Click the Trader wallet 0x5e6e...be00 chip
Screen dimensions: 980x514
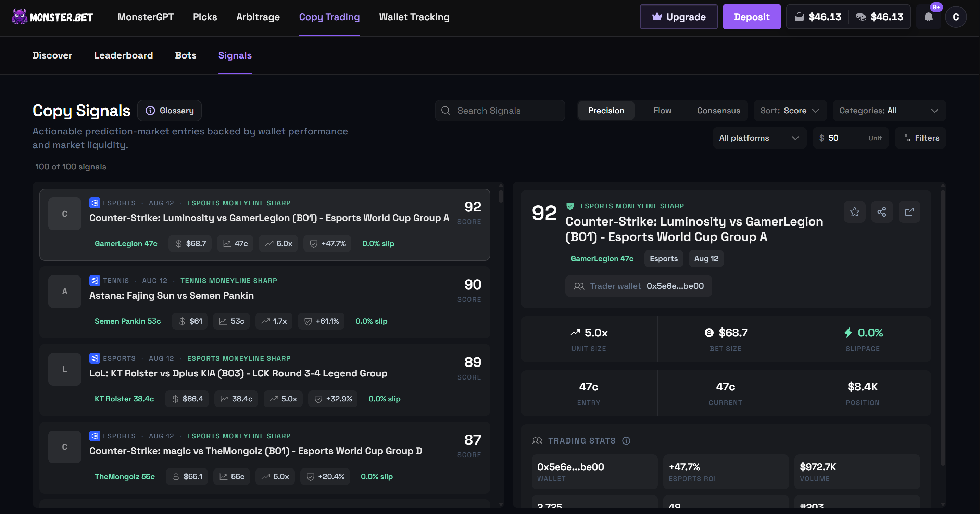pos(638,286)
